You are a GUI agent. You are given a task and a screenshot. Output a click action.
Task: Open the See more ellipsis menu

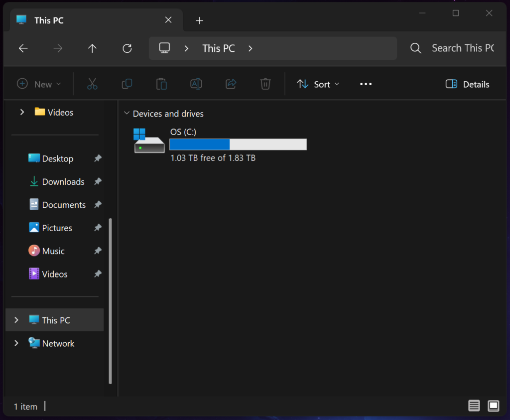point(366,84)
